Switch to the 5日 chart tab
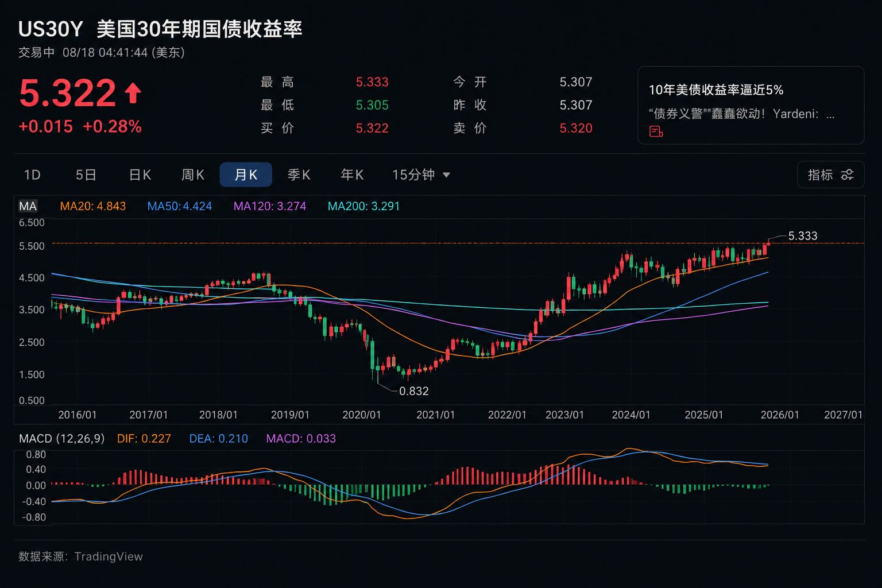The height and width of the screenshot is (588, 882). point(86,175)
